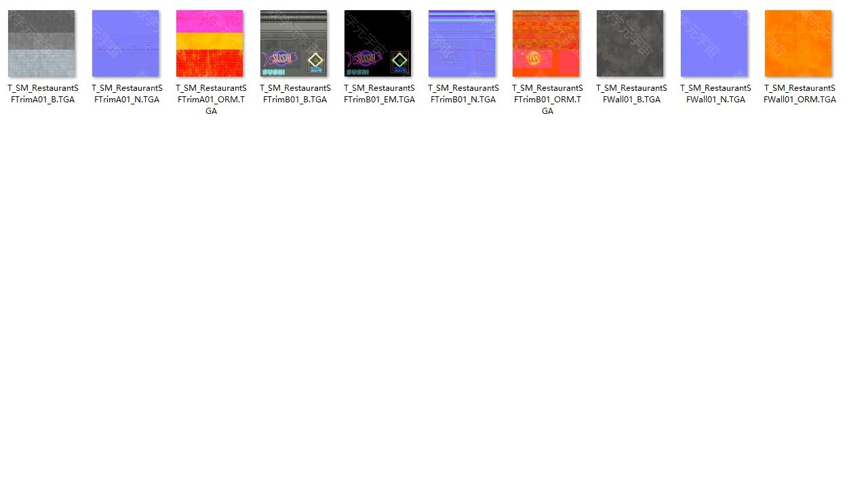Select the T_SM_RestaurantSFWall01_B.TGA gray thumbnail
Image resolution: width=868 pixels, height=488 pixels.
point(630,43)
